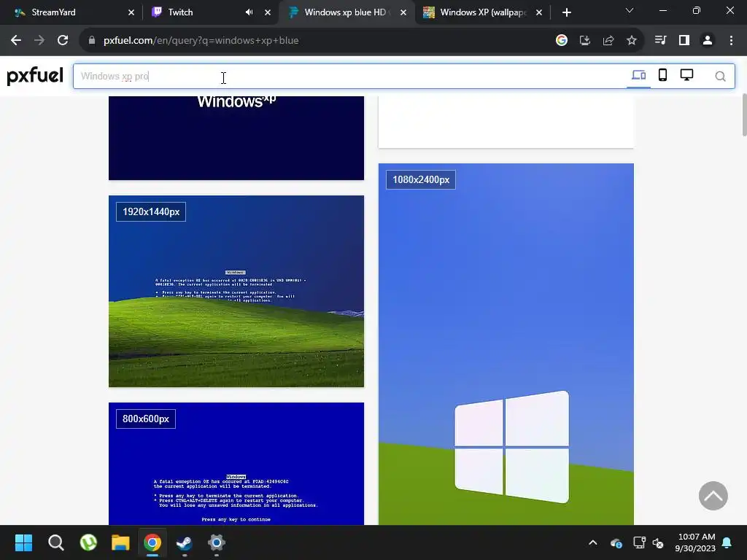Mute the Twitch tab audio icon
This screenshot has width=747, height=560.
(249, 12)
